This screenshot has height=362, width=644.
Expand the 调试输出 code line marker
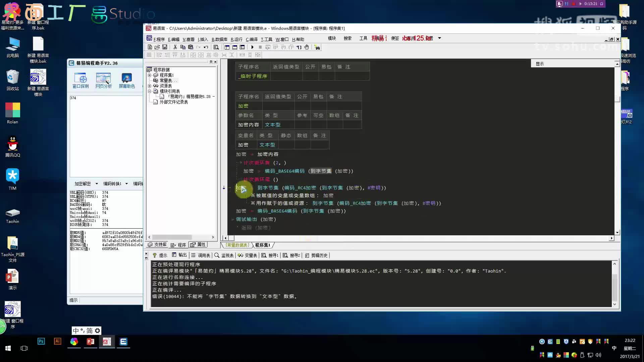pos(232,219)
